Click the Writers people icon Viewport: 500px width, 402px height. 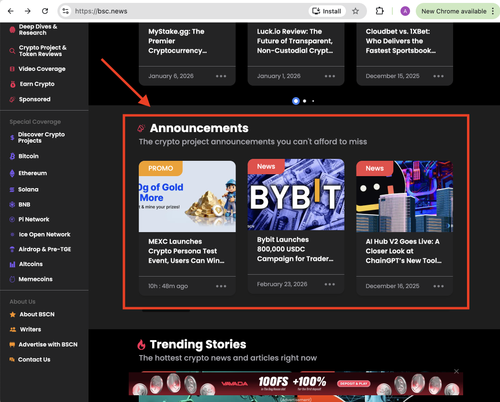[x=13, y=330]
